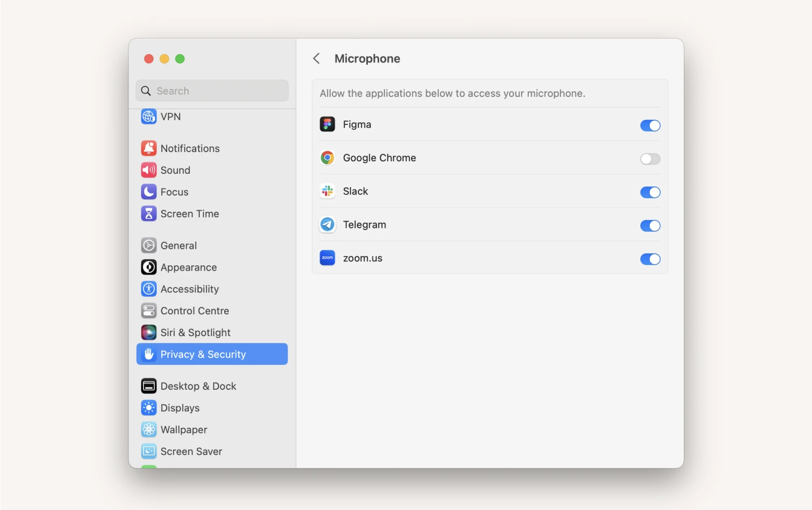Open Notifications settings pane

[x=212, y=148]
